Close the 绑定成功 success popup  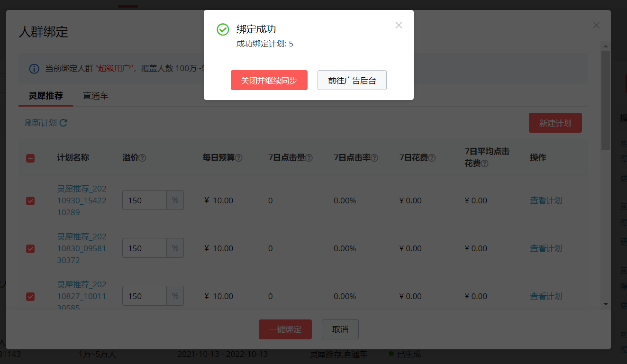click(399, 25)
